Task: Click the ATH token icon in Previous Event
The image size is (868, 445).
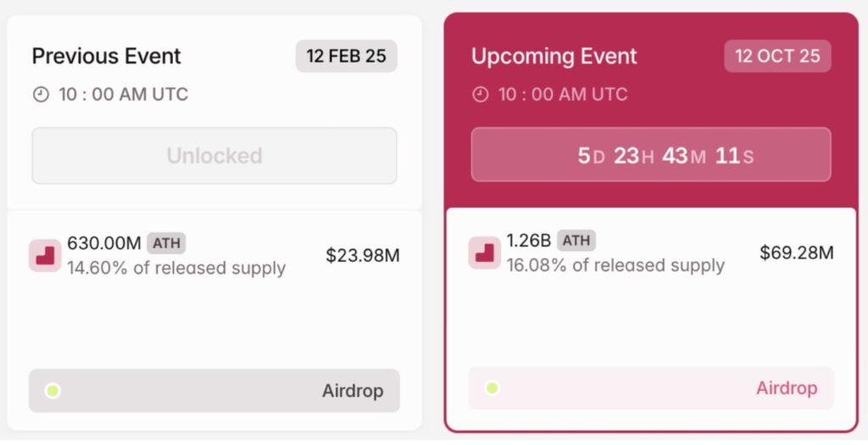Action: [x=45, y=255]
